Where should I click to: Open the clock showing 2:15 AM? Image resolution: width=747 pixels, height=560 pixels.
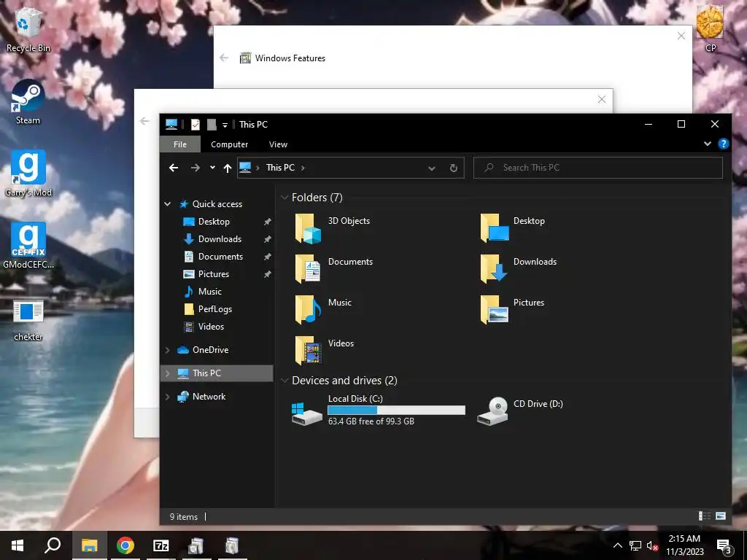click(x=684, y=545)
